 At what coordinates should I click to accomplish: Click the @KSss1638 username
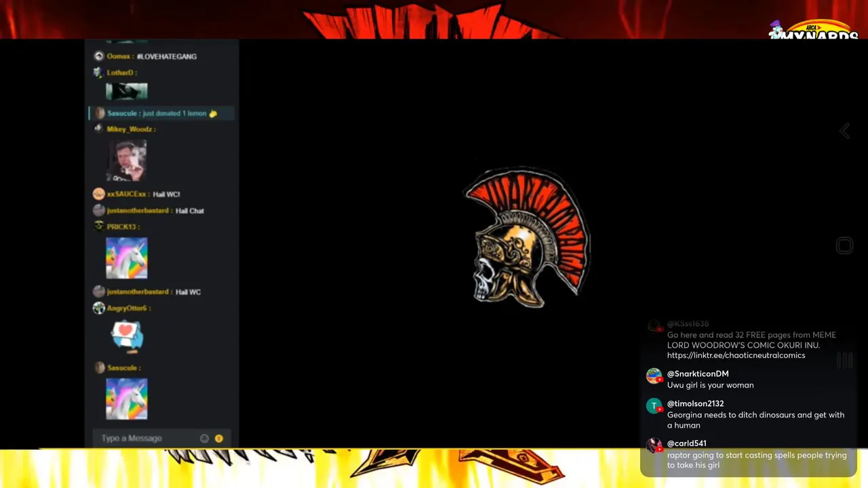pyautogui.click(x=688, y=323)
